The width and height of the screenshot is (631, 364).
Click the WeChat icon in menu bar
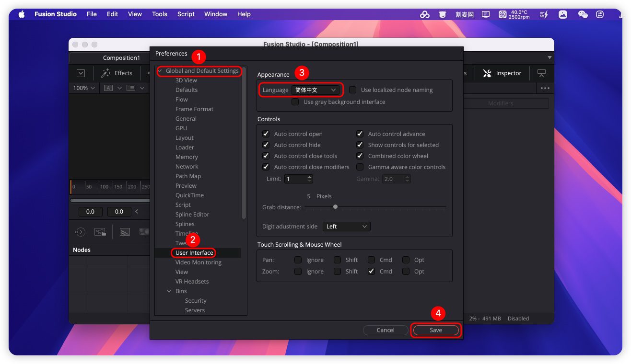tap(583, 14)
